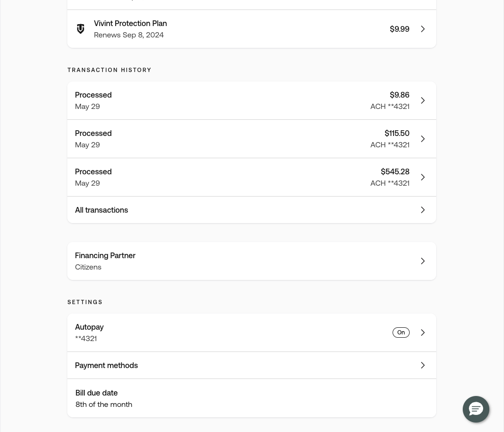Viewport: 504px width, 432px height.
Task: Select the Bill due date row
Action: point(252,398)
